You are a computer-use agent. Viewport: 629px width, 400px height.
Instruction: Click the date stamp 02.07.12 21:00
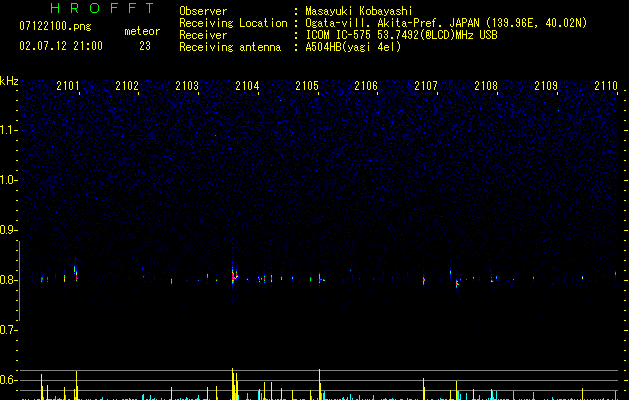[61, 46]
